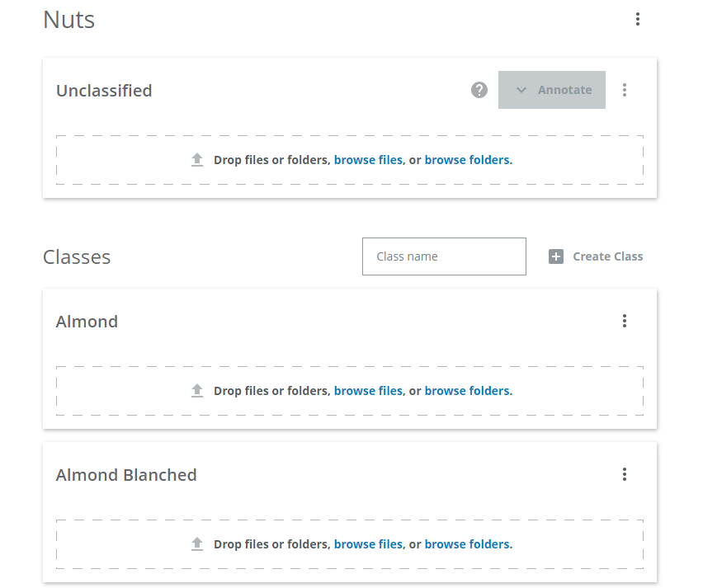
Task: Expand the Annotate dropdown button
Action: pyautogui.click(x=552, y=90)
